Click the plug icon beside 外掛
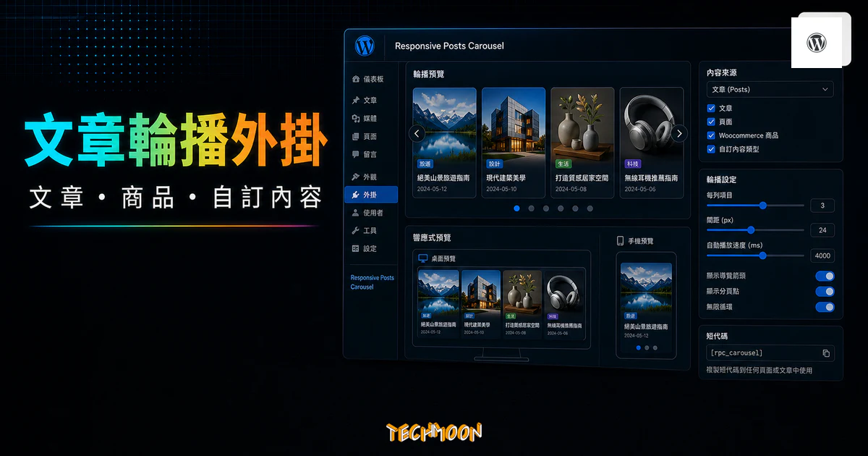Viewport: 868px width, 456px height. [x=355, y=195]
